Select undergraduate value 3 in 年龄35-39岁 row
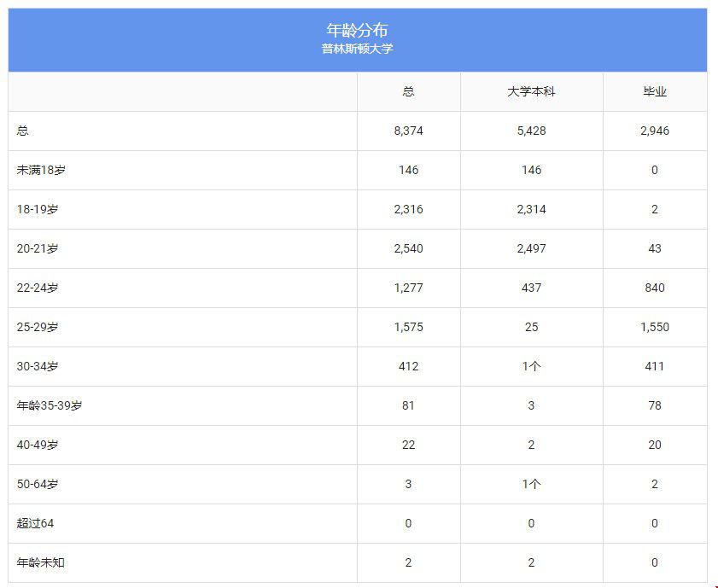 point(531,406)
